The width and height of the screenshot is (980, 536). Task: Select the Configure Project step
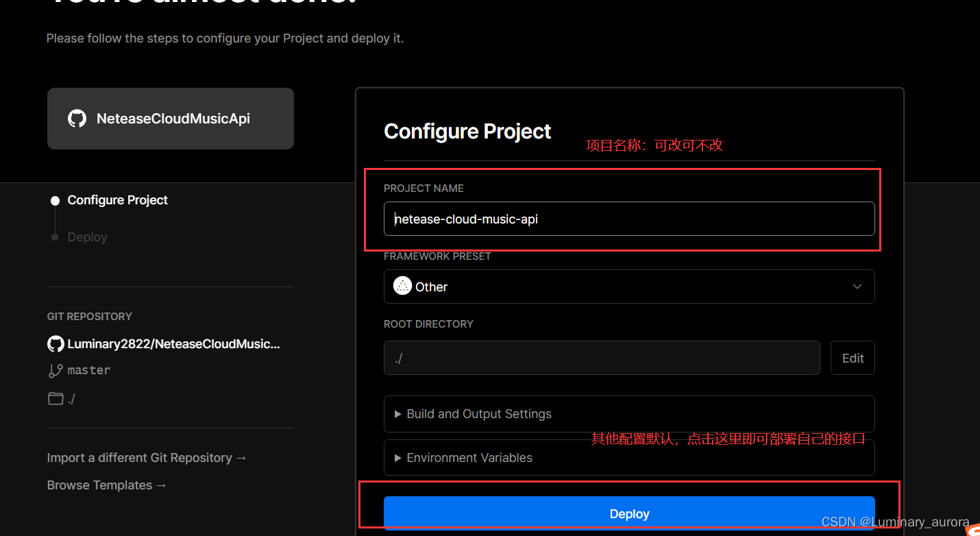tap(117, 200)
